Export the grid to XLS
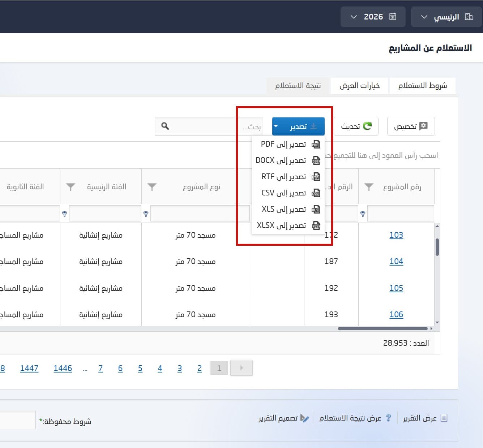 (x=288, y=209)
